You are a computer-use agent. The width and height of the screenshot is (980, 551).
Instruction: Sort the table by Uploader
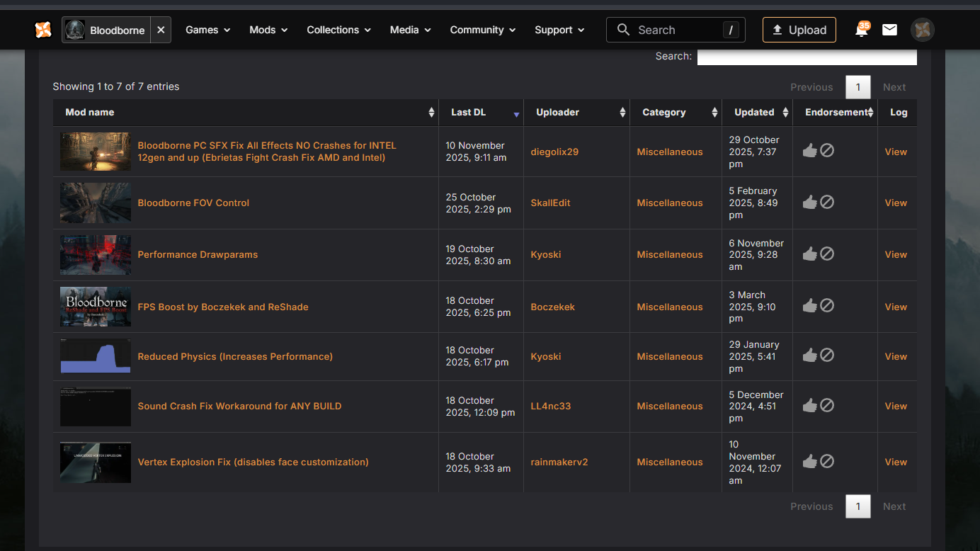point(577,113)
